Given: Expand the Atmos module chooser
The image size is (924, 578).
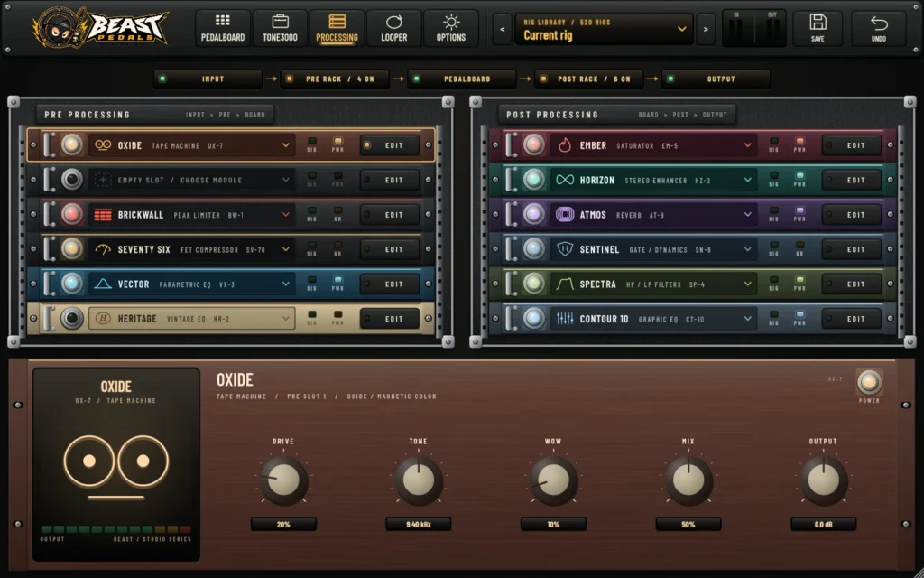Looking at the screenshot, I should pos(748,215).
